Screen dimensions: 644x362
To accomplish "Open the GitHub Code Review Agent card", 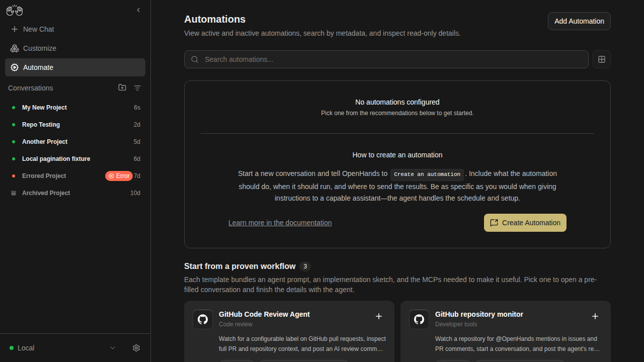I will click(x=289, y=331).
